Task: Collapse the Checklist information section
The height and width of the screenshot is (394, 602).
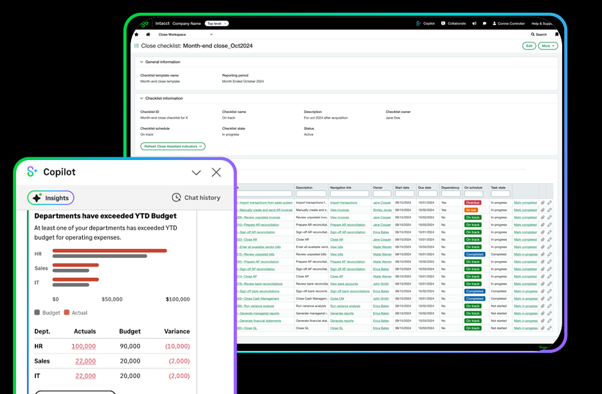Action: click(x=141, y=98)
